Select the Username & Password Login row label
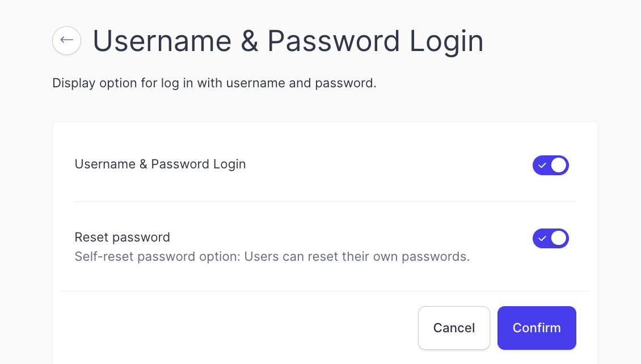 160,164
